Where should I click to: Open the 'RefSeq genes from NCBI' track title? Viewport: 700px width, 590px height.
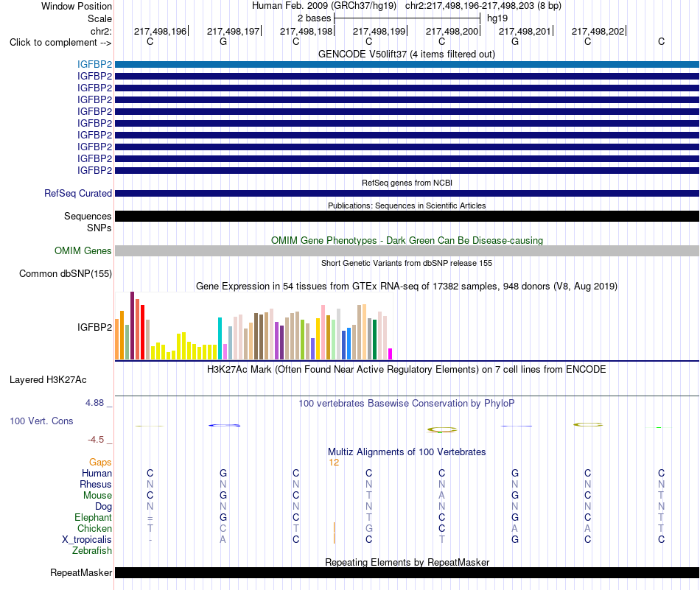coord(407,183)
